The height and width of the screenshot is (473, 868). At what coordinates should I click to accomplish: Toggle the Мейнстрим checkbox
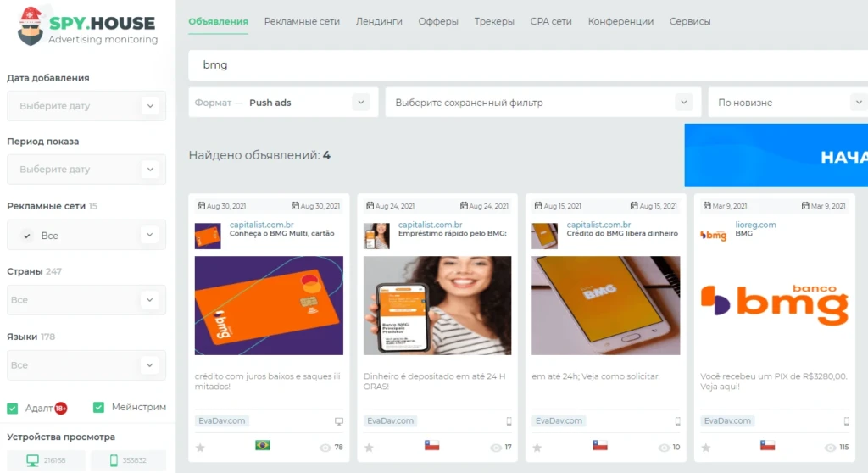coord(98,407)
